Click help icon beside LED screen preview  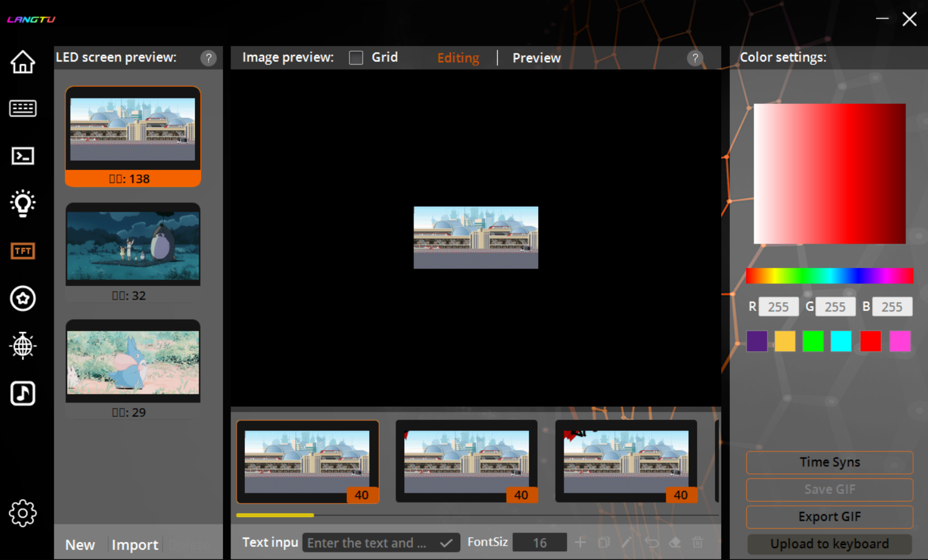(x=209, y=58)
